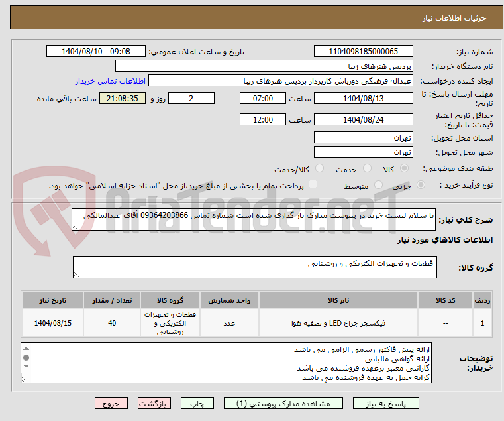
Task: Click the ردیف column header
Action: (482, 300)
